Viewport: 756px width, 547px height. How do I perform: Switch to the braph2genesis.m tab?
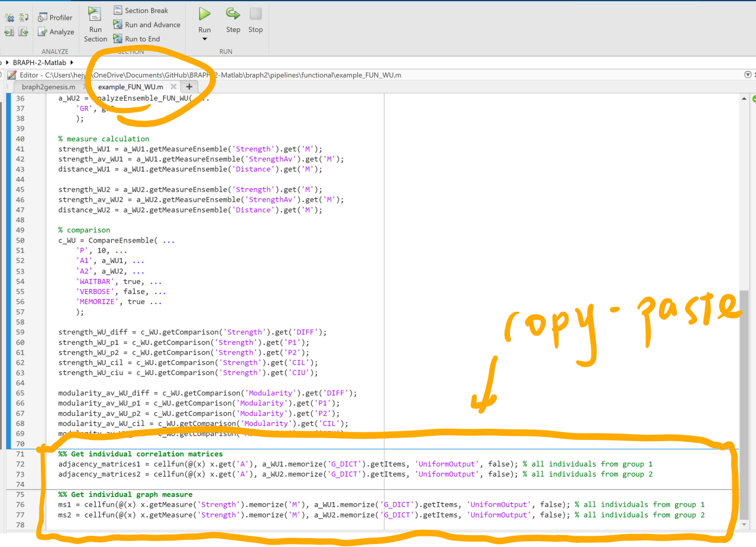pos(49,87)
